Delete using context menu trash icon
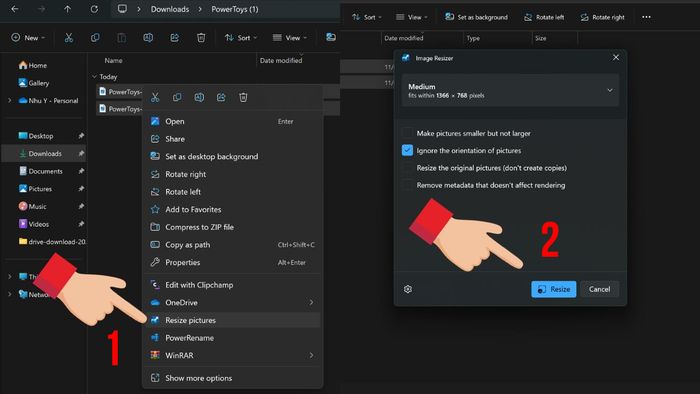The width and height of the screenshot is (700, 394). (243, 97)
